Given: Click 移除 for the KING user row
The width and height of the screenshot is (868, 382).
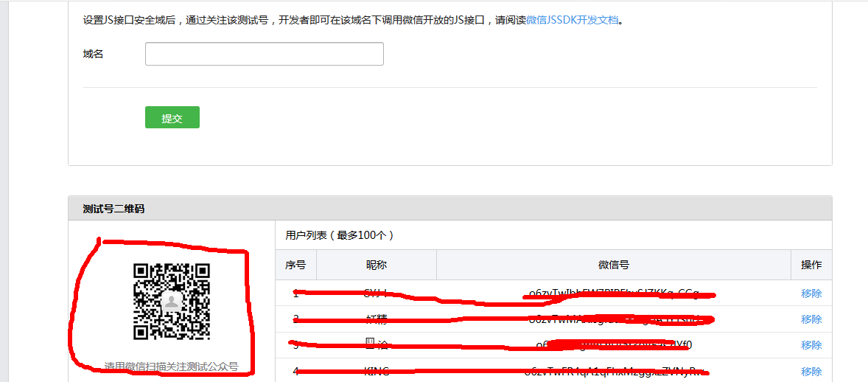Looking at the screenshot, I should click(x=811, y=371).
